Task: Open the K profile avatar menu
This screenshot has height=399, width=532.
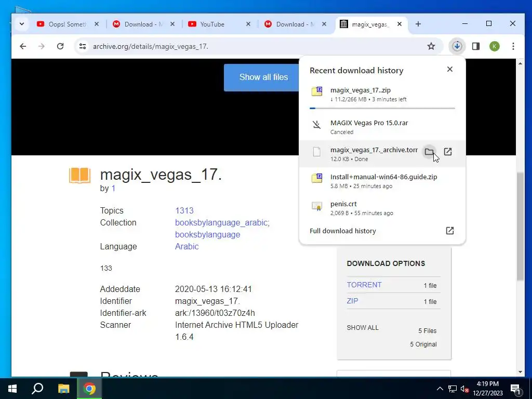Action: (495, 46)
